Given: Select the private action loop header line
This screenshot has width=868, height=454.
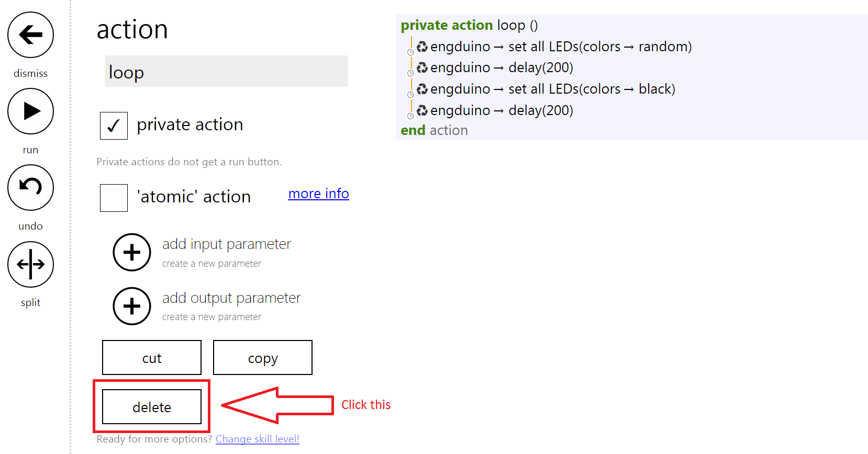Looking at the screenshot, I should 469,25.
